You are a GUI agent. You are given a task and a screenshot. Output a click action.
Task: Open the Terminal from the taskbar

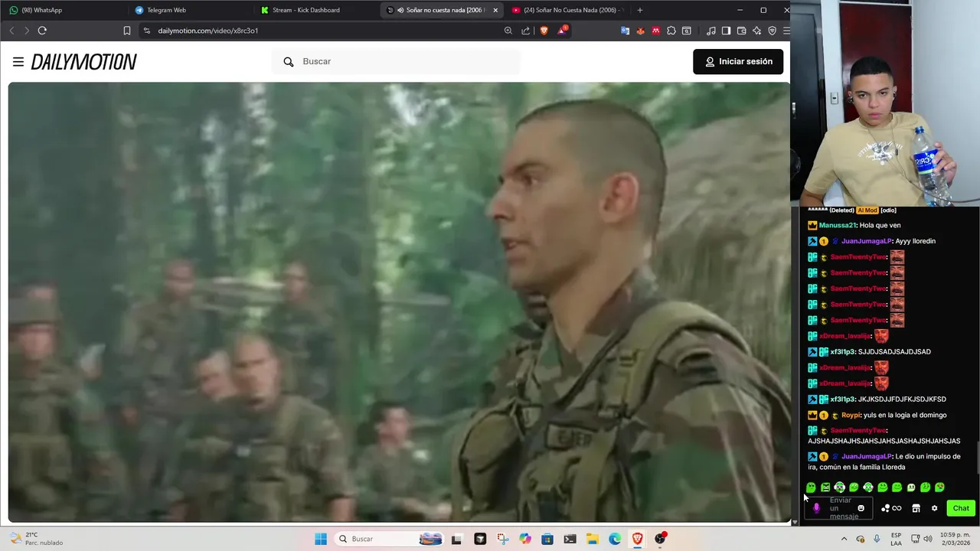[x=570, y=539]
